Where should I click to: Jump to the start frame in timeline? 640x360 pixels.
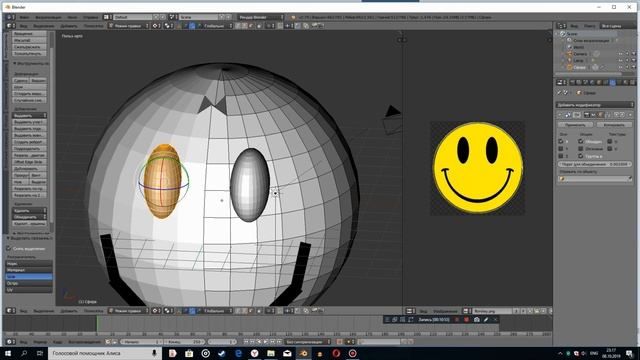click(246, 342)
